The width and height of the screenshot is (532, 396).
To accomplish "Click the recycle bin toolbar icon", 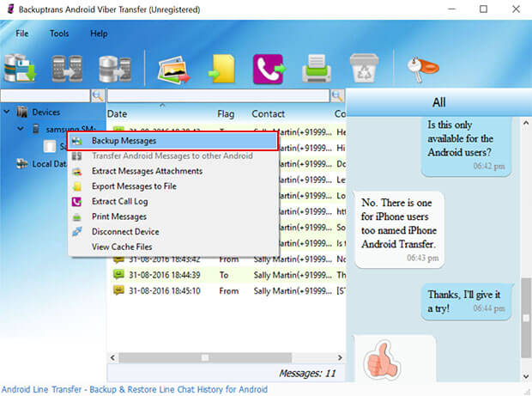I will point(364,68).
